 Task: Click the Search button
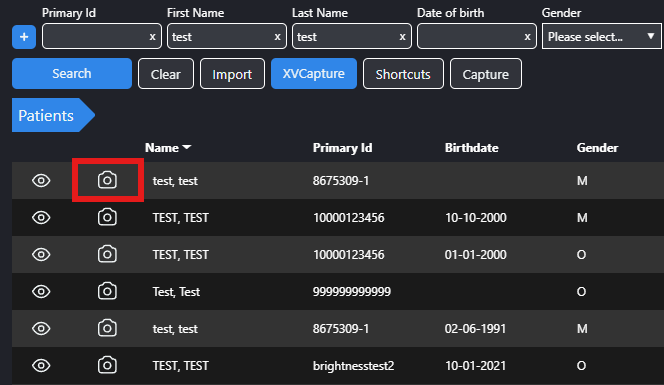point(72,74)
